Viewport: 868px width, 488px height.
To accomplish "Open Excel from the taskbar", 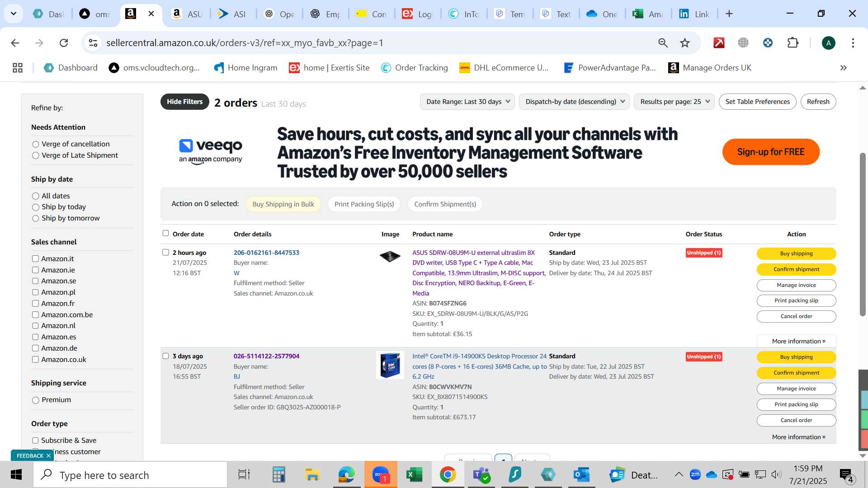I will (414, 475).
